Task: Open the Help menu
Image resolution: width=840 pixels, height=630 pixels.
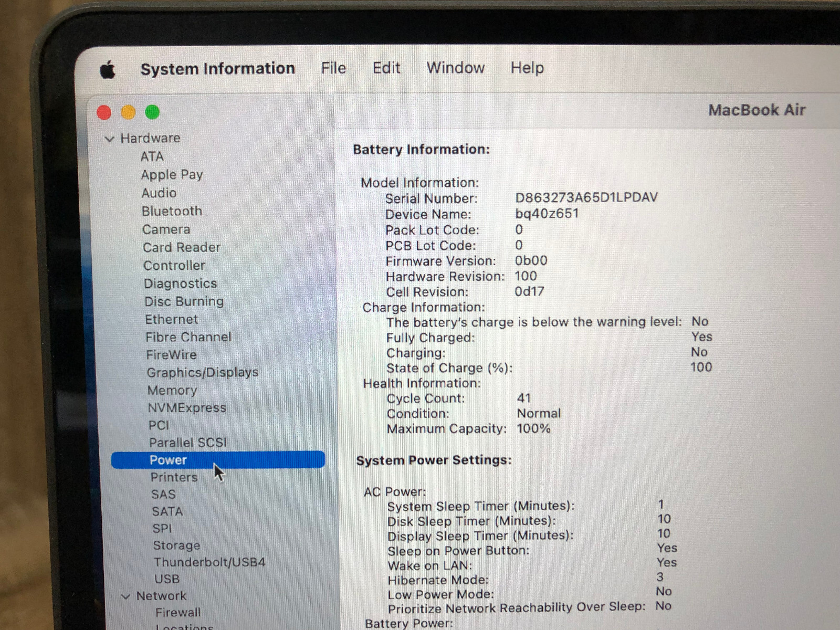Action: click(x=527, y=68)
